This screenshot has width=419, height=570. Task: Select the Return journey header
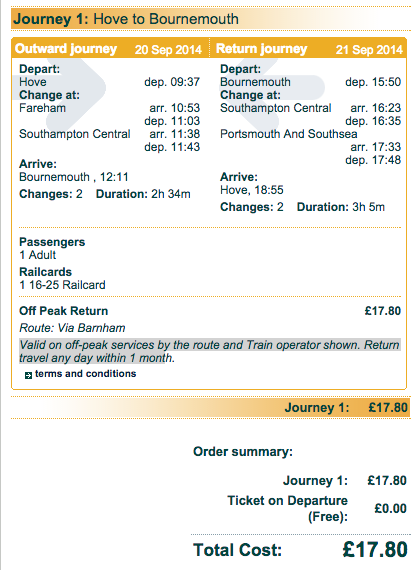pos(262,49)
